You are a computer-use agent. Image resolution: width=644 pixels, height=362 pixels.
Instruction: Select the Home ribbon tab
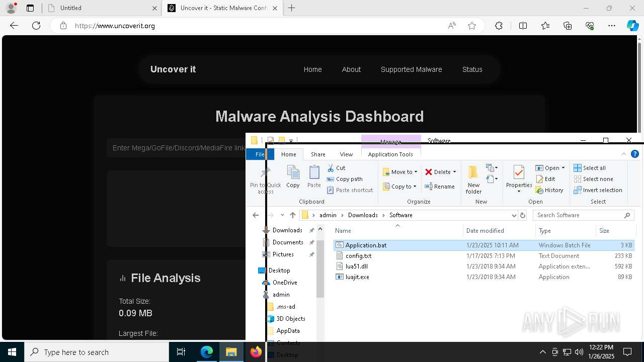coord(289,154)
